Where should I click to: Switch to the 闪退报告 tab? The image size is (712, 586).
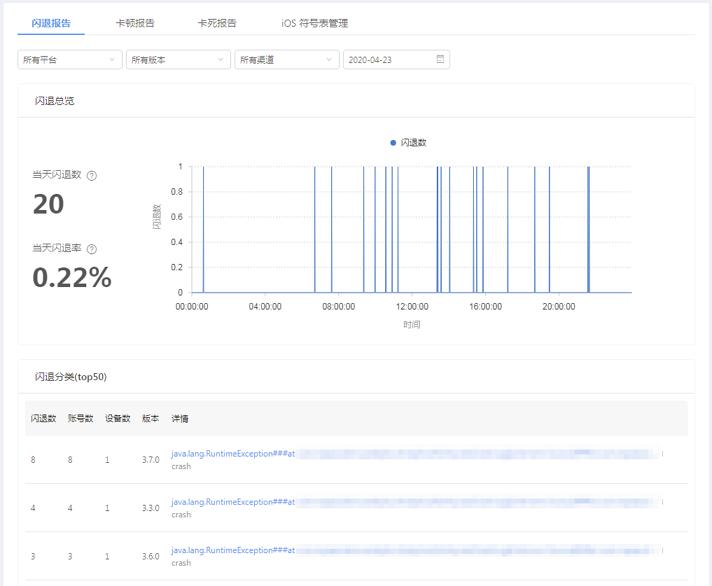(51, 23)
